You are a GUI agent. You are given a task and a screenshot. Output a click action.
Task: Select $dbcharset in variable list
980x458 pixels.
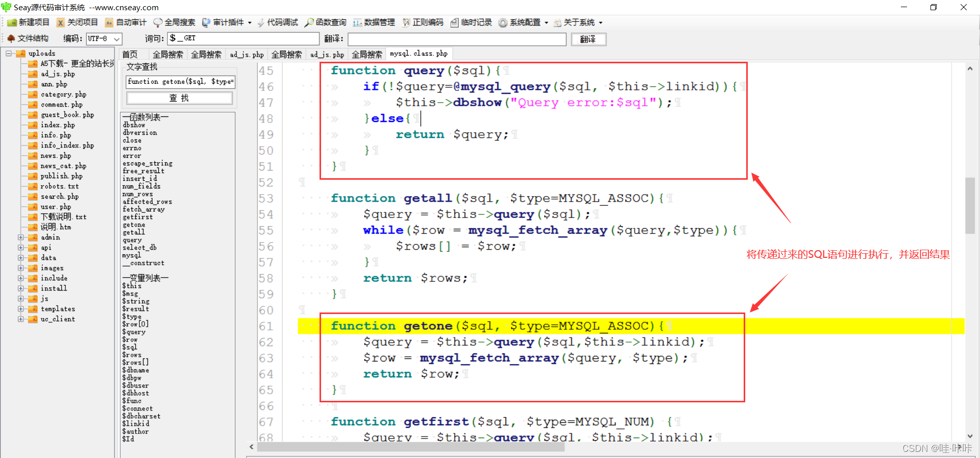(141, 416)
